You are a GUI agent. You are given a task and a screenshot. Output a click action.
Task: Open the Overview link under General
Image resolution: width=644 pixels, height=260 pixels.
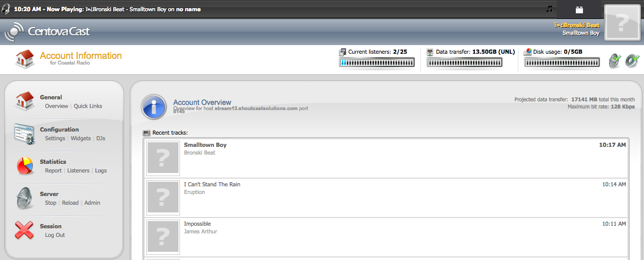coord(56,106)
